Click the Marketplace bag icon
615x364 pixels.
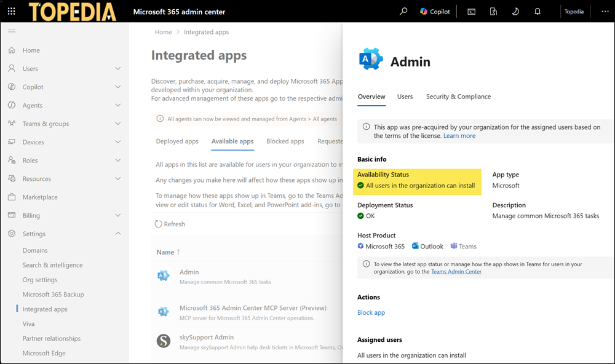tap(12, 197)
